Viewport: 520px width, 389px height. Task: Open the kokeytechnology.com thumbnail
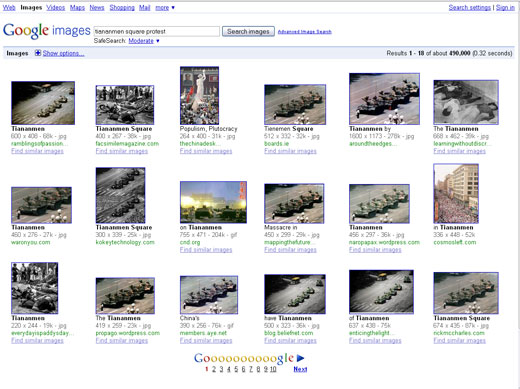pos(120,195)
